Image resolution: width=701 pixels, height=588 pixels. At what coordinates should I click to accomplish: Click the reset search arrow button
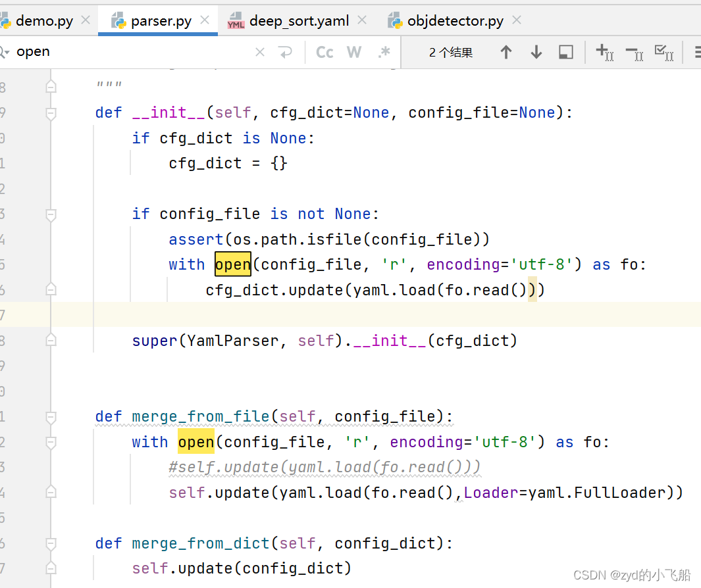tap(285, 52)
